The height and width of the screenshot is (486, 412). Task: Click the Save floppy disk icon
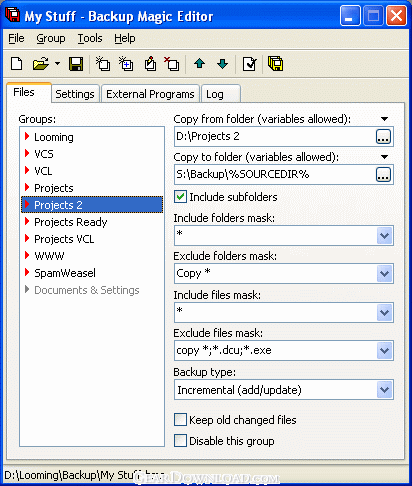(76, 64)
